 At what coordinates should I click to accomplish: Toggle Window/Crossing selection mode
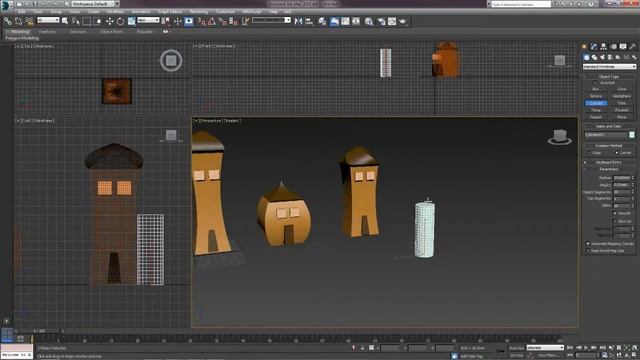pos(98,21)
